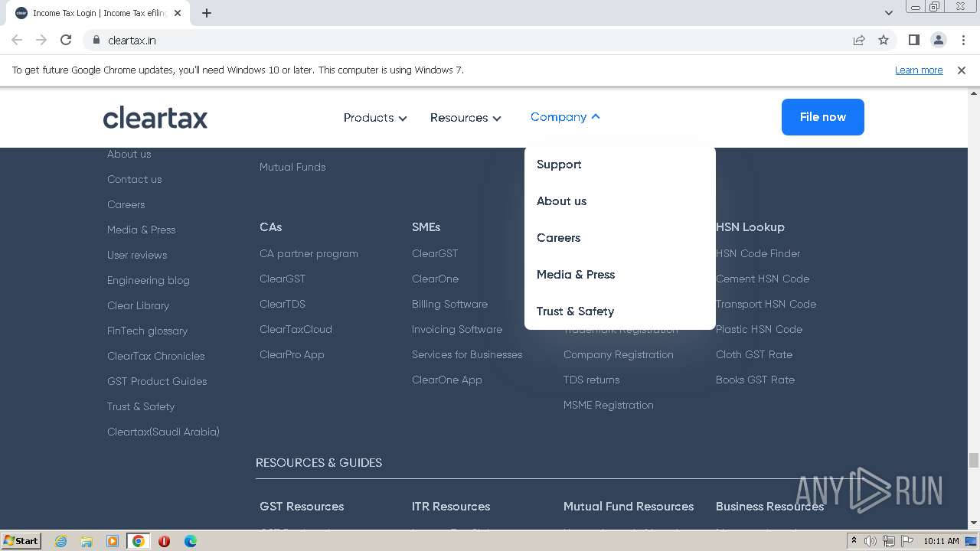Open the HSN Code Finder link
980x551 pixels.
click(758, 253)
